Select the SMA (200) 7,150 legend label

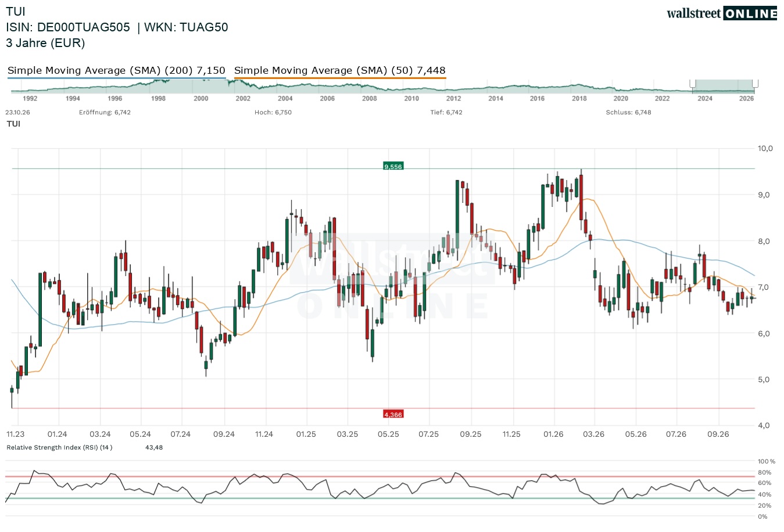coord(116,70)
